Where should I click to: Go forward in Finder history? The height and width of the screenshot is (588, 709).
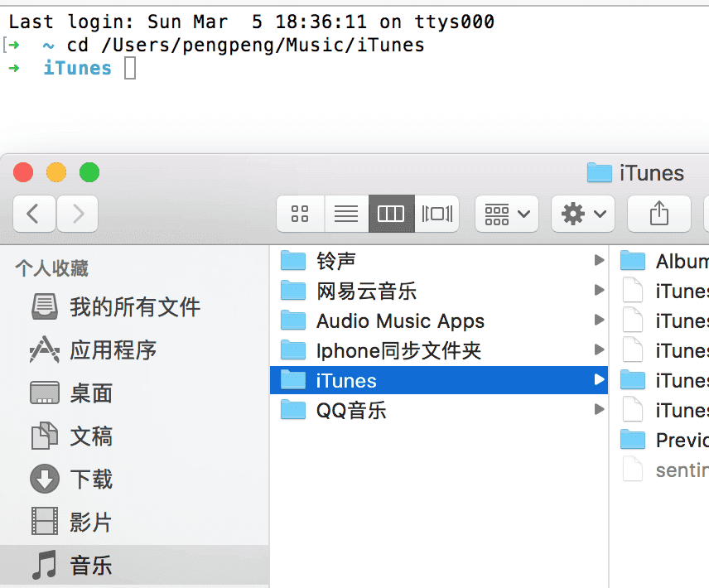(77, 214)
